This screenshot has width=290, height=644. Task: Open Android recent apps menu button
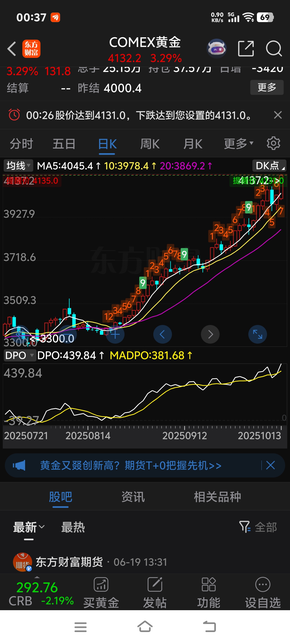point(81,627)
